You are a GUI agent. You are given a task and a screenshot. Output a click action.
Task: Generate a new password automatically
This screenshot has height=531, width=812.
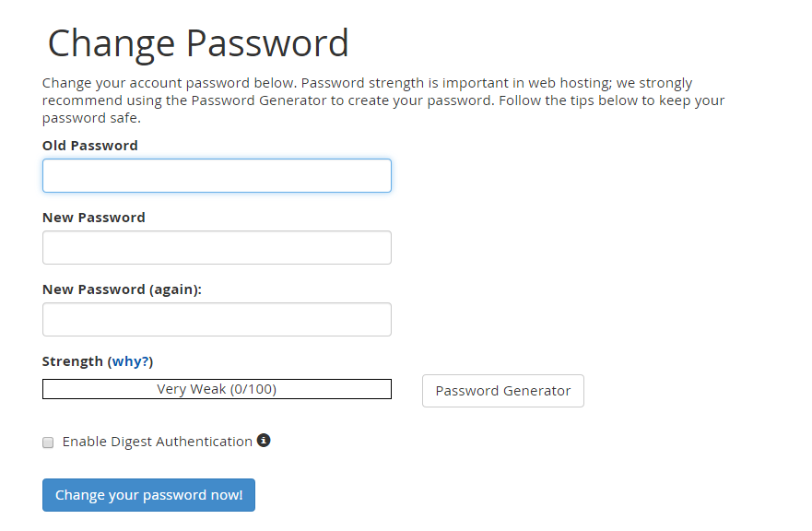point(502,391)
